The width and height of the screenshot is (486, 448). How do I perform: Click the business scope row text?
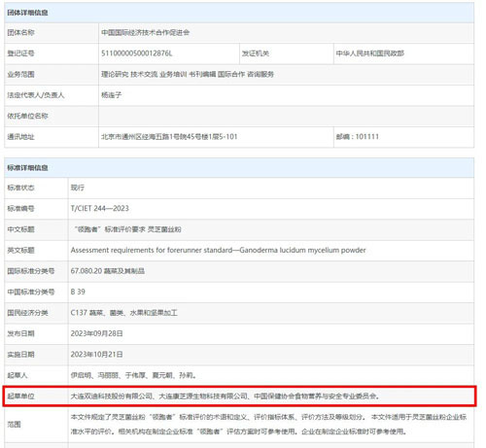click(x=188, y=74)
